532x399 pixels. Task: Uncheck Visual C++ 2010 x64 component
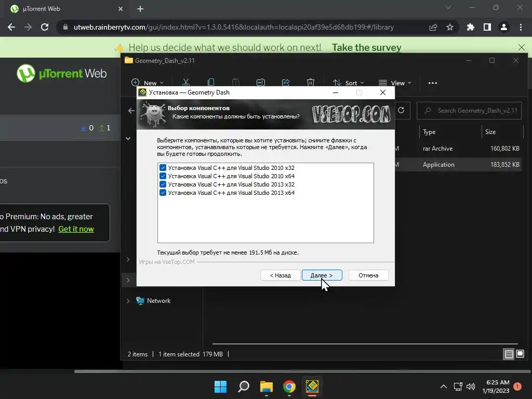[x=163, y=176]
